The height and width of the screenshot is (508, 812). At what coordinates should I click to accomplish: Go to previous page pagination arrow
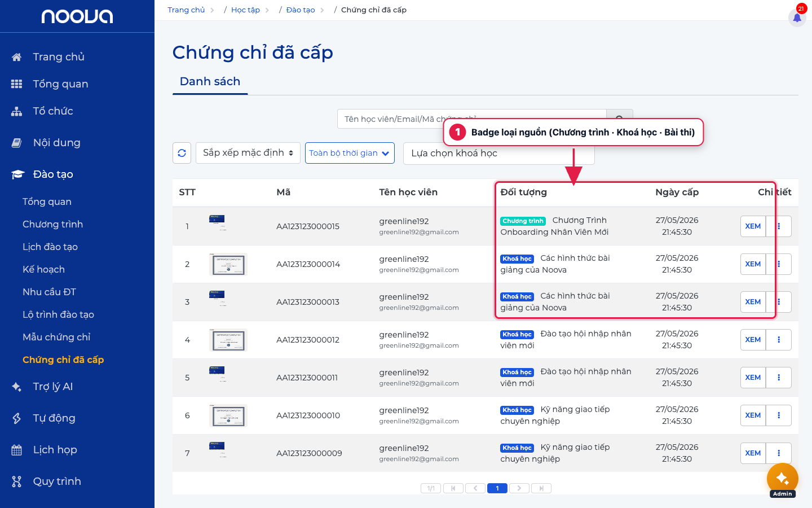475,488
